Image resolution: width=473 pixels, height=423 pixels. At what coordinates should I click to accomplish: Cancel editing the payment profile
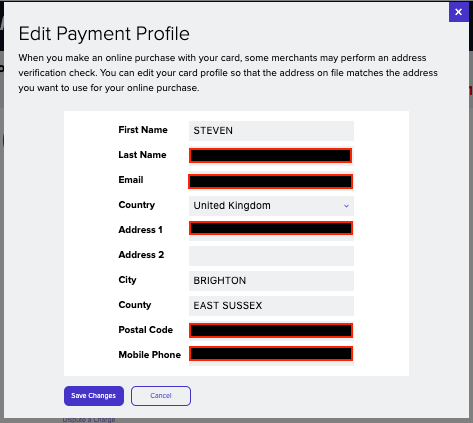pyautogui.click(x=161, y=396)
